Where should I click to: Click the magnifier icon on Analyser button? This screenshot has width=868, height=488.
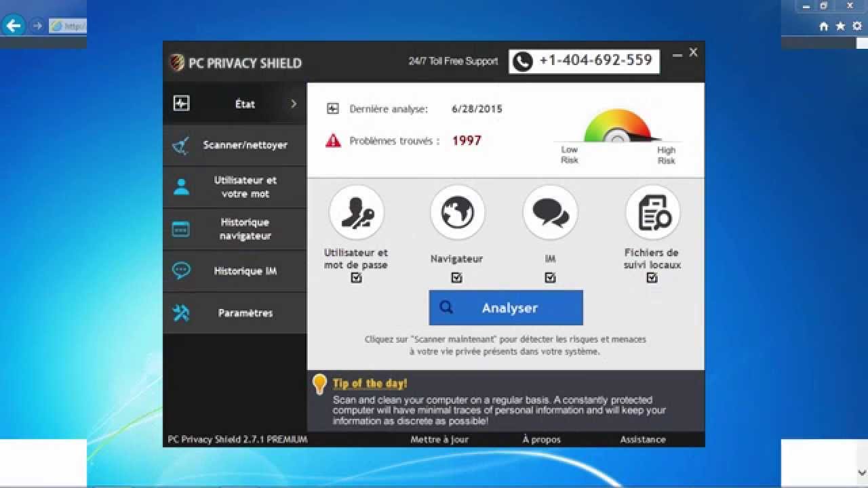coord(446,308)
